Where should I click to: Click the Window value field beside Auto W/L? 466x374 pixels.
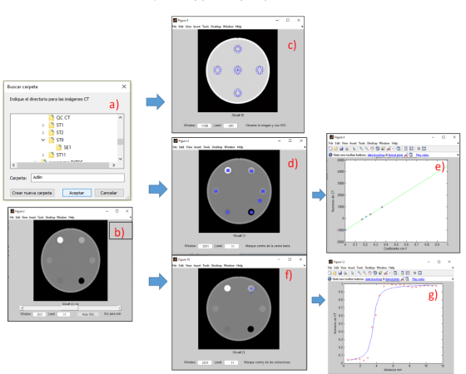click(39, 314)
